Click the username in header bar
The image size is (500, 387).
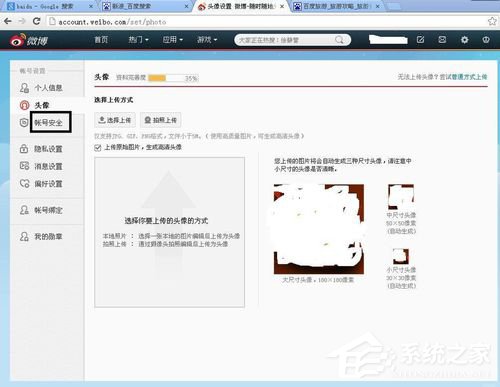388,40
